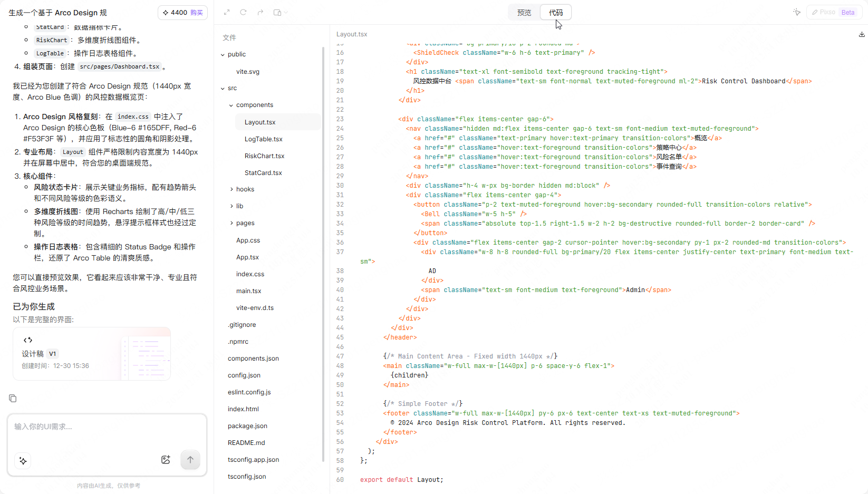868x494 pixels.
Task: Click the 文件 files panel heading
Action: click(x=229, y=38)
